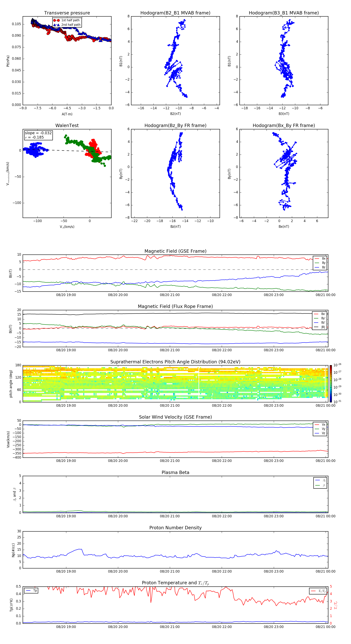Click "08/21 00:00" tick under Proton Temperature panel

pos(325,627)
